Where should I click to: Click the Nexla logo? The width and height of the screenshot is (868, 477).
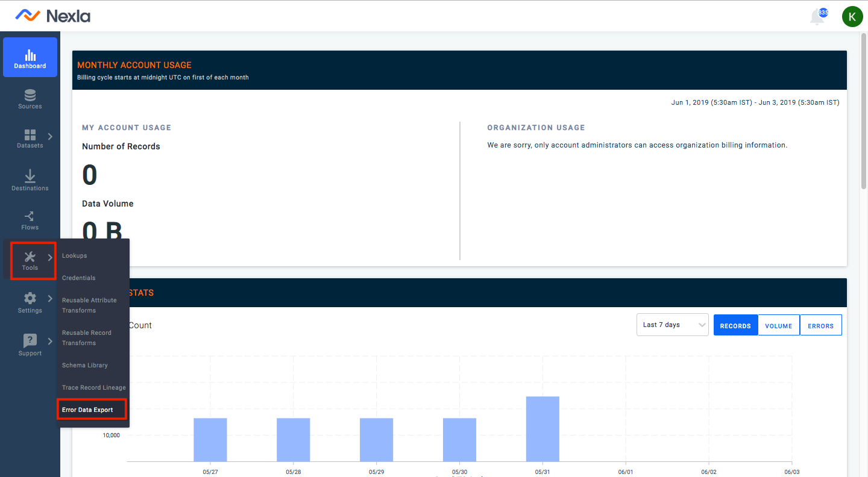point(53,16)
